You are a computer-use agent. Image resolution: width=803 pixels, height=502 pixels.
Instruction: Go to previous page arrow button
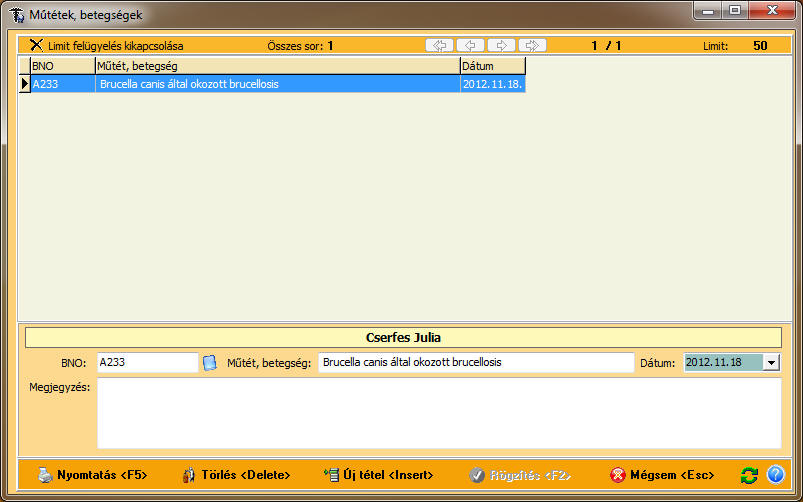470,46
